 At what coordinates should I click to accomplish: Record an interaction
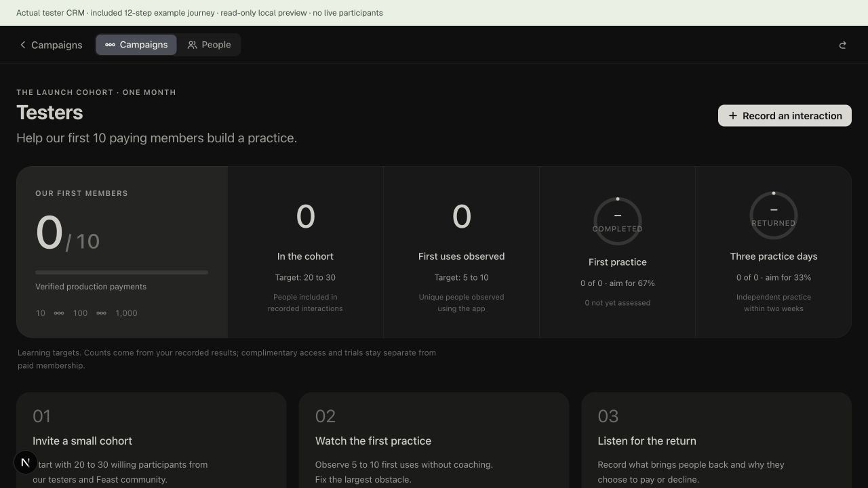pyautogui.click(x=785, y=116)
